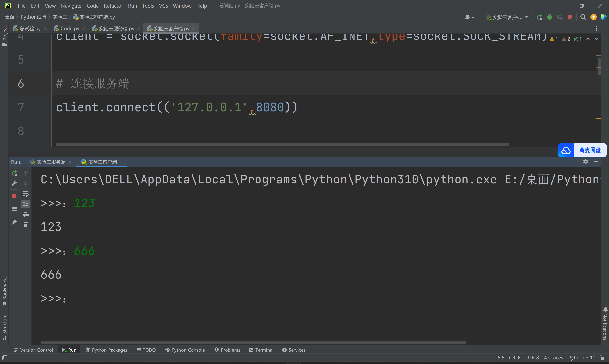Image resolution: width=609 pixels, height=364 pixels.
Task: Clear all console output with the trash icon
Action: point(26,225)
